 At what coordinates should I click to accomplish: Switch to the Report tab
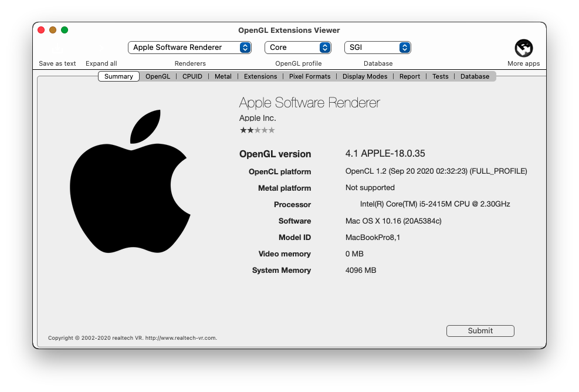click(409, 76)
